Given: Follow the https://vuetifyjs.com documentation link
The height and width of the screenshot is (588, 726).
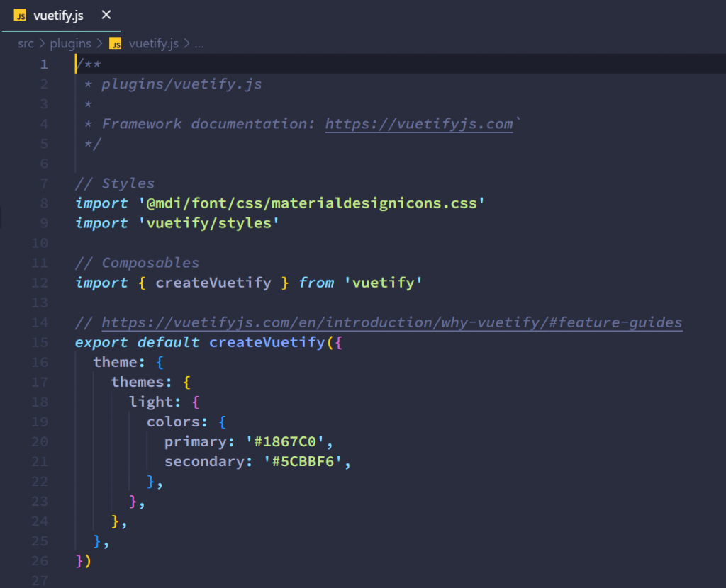Looking at the screenshot, I should coord(419,124).
